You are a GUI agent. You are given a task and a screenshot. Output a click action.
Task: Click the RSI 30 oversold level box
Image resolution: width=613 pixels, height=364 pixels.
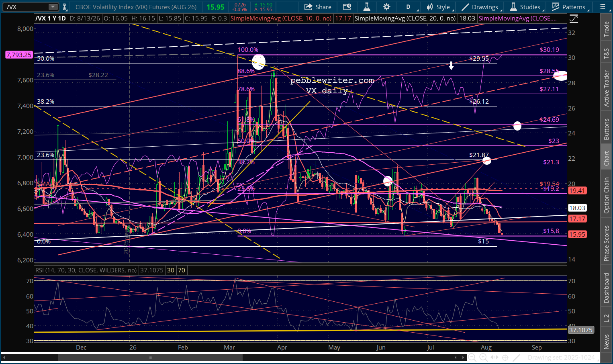pos(171,270)
